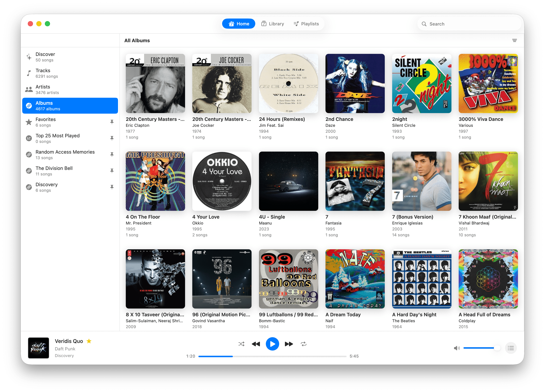Click the Discovery album disc icon in sidebar
This screenshot has height=392, width=545.
(x=29, y=187)
